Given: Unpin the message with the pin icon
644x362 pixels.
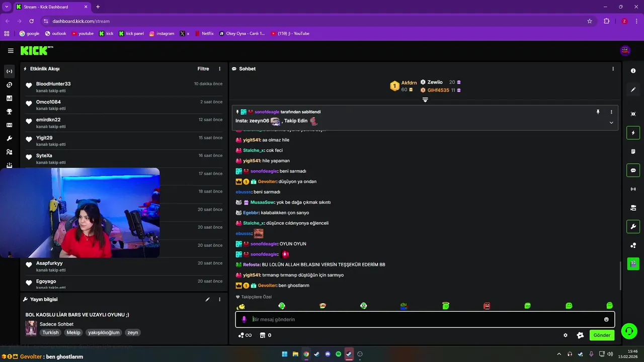Looking at the screenshot, I should [x=598, y=112].
